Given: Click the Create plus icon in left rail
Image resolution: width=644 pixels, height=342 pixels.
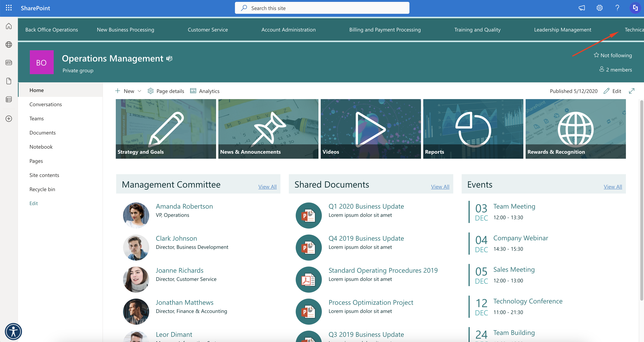Looking at the screenshot, I should (x=9, y=118).
